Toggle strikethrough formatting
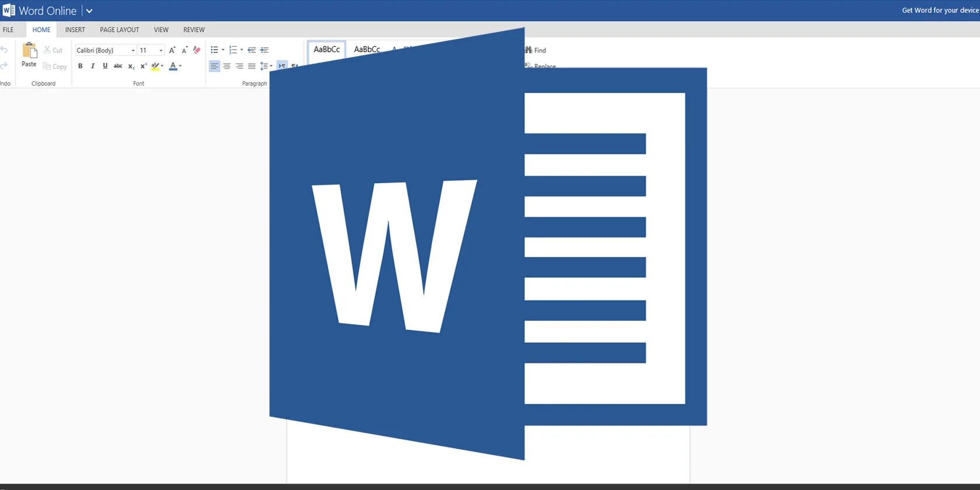 pyautogui.click(x=118, y=66)
